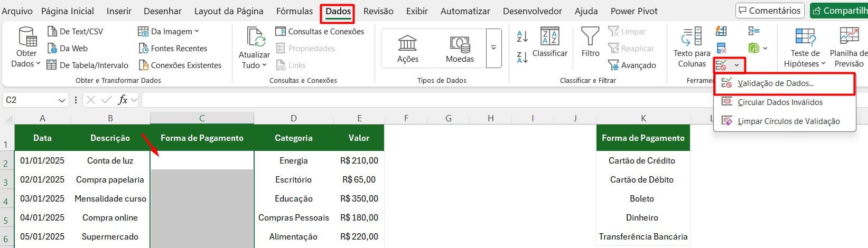Screen dimensions: 868x248
Task: Expand the Obter Dados dropdown arrow
Action: point(38,64)
